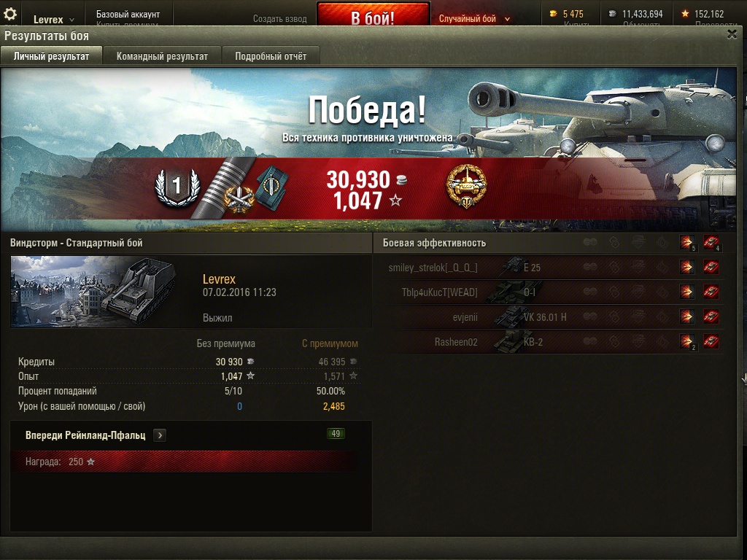Open the Случайный бой battle type dropdown
The height and width of the screenshot is (560, 747).
474,18
